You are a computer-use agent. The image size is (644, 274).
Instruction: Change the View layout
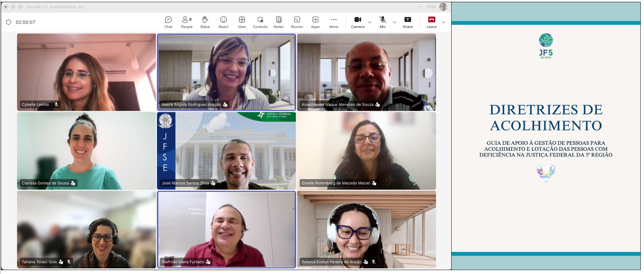(242, 22)
